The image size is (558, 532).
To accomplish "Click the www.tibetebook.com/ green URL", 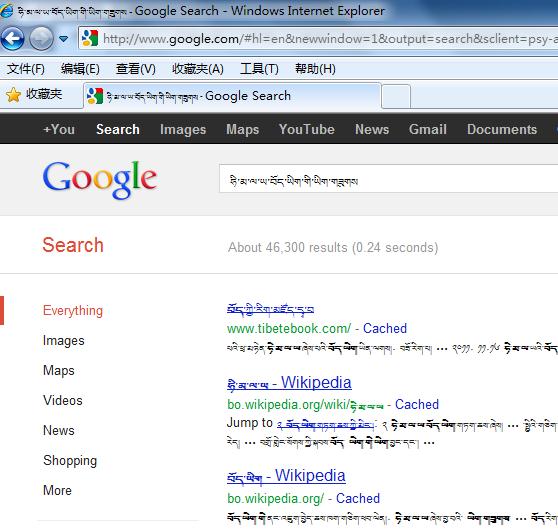I will [289, 328].
